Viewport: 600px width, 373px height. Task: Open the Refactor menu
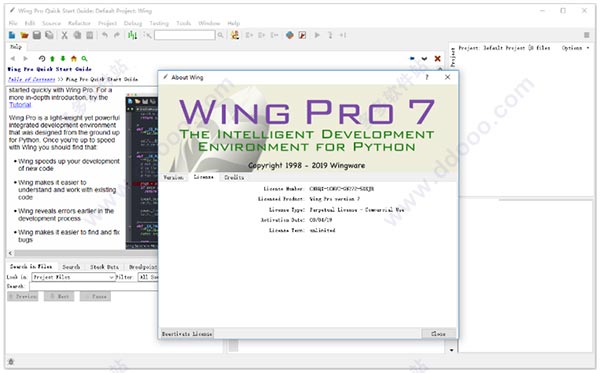pyautogui.click(x=79, y=23)
